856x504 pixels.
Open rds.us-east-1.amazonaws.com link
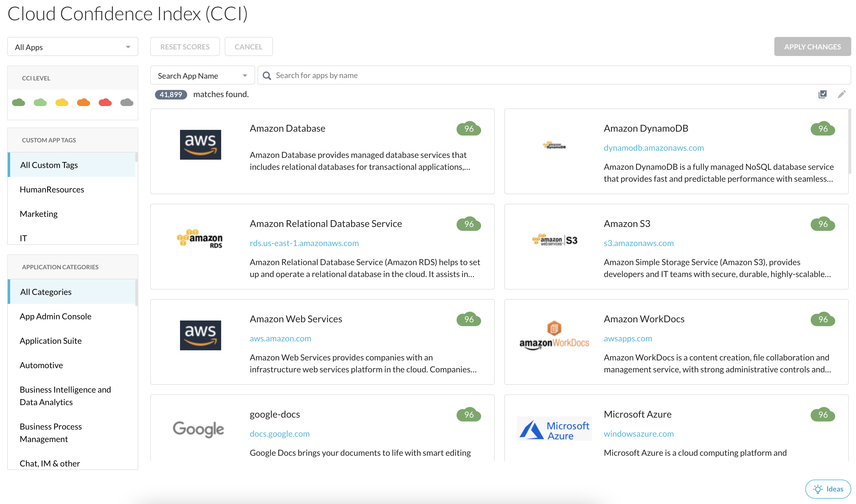tap(304, 243)
